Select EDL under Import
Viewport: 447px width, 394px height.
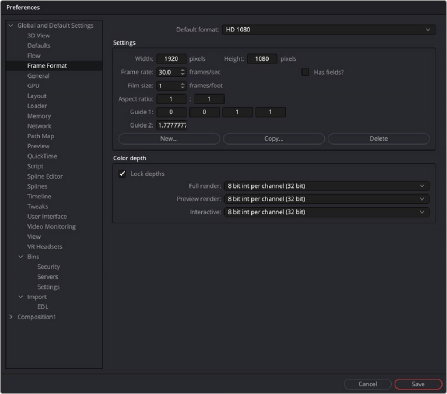pyautogui.click(x=43, y=307)
